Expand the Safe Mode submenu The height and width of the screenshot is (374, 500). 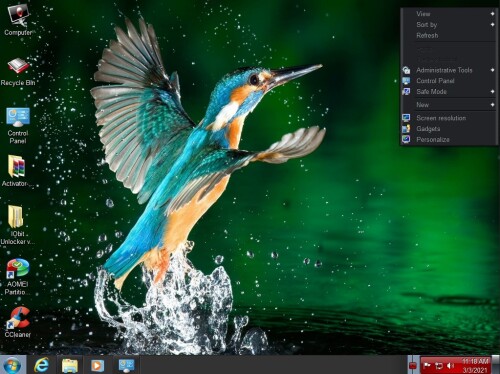click(x=449, y=91)
